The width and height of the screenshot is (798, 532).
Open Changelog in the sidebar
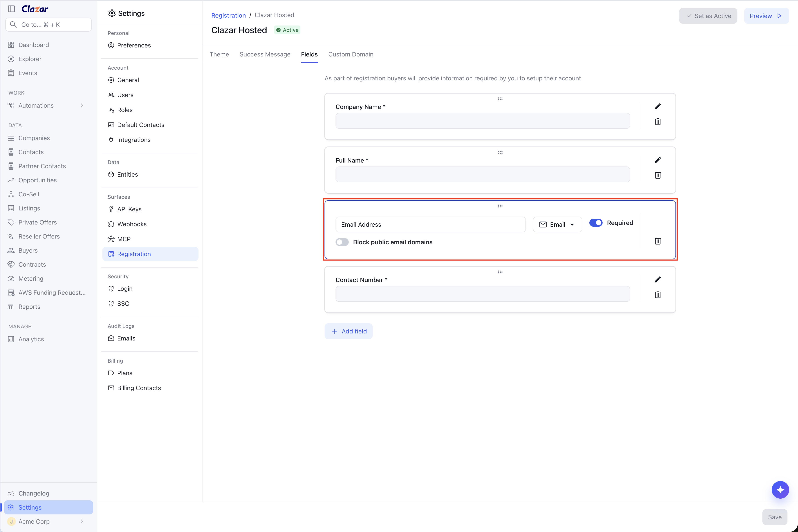click(49, 493)
